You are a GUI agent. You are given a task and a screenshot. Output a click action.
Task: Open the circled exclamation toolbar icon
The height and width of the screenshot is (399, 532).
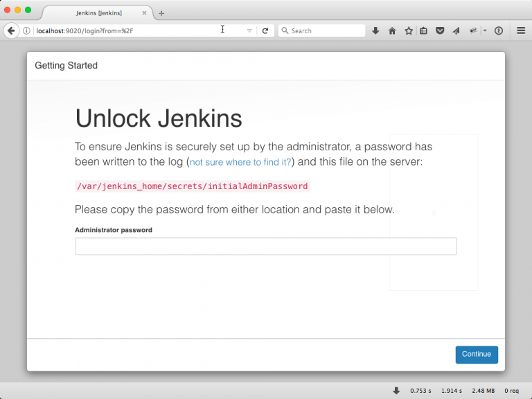pyautogui.click(x=498, y=30)
